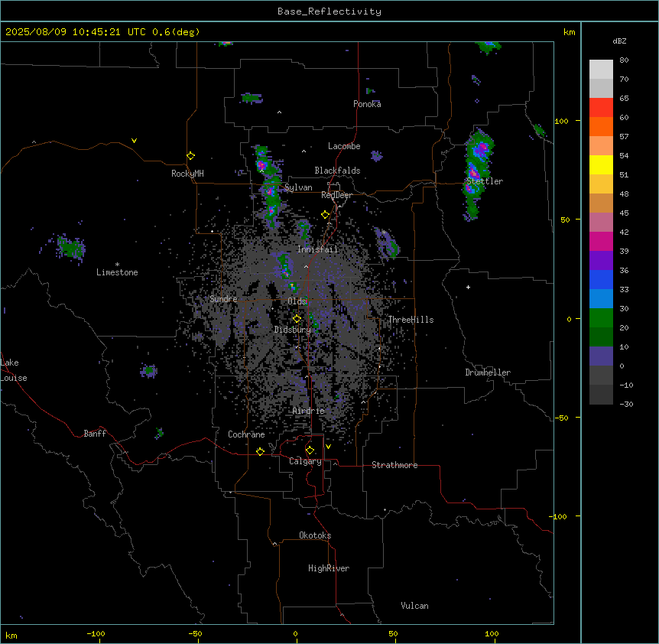Click the storm cell northwest of Stettler
The image size is (659, 644).
coord(480,148)
